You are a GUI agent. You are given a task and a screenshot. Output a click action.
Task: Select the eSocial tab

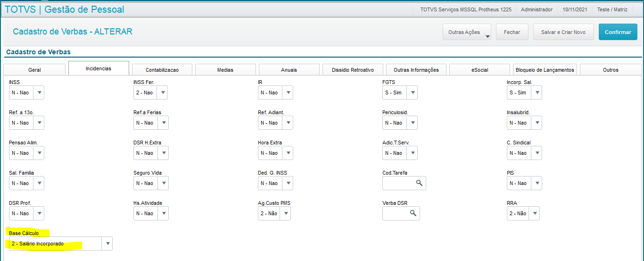click(x=479, y=70)
